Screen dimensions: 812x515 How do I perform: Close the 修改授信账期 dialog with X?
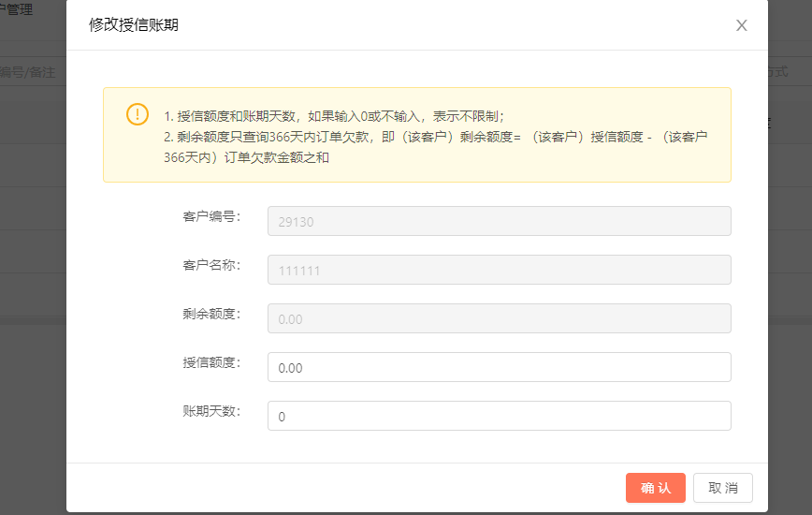(x=742, y=25)
